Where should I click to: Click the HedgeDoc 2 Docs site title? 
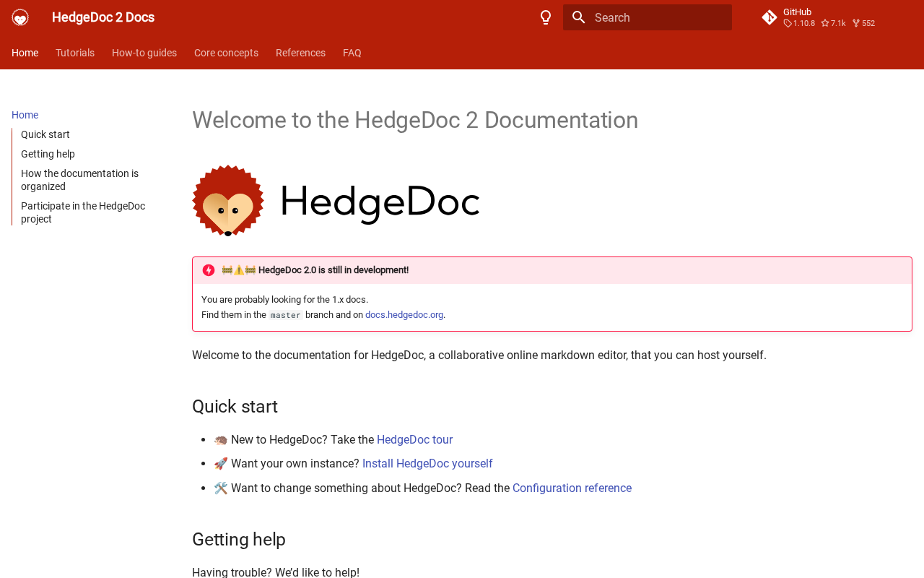(x=103, y=17)
